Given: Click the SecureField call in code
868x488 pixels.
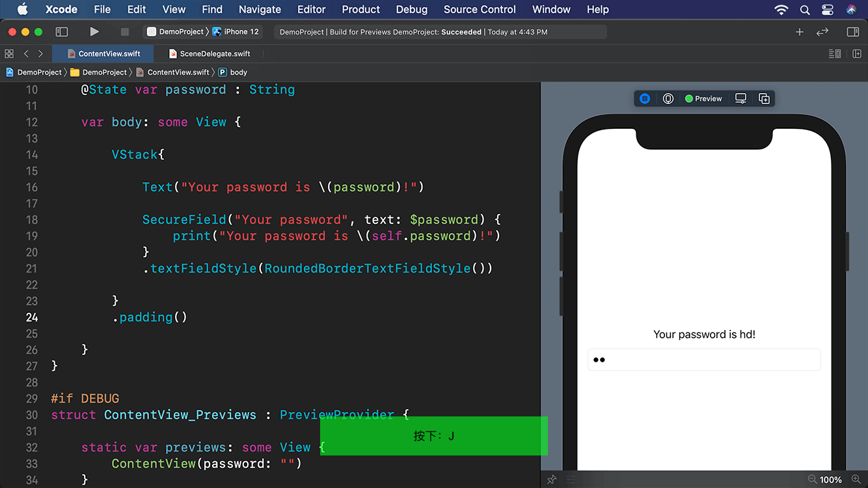Looking at the screenshot, I should pos(184,220).
